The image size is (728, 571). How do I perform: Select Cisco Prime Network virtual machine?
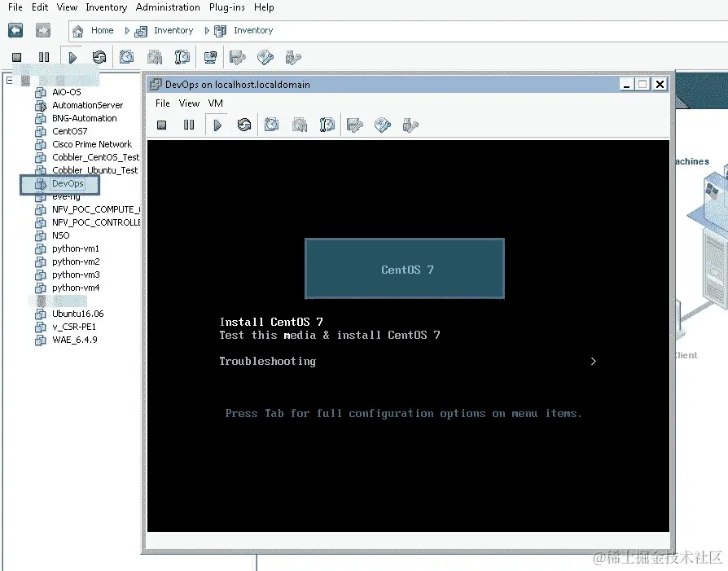[x=92, y=144]
